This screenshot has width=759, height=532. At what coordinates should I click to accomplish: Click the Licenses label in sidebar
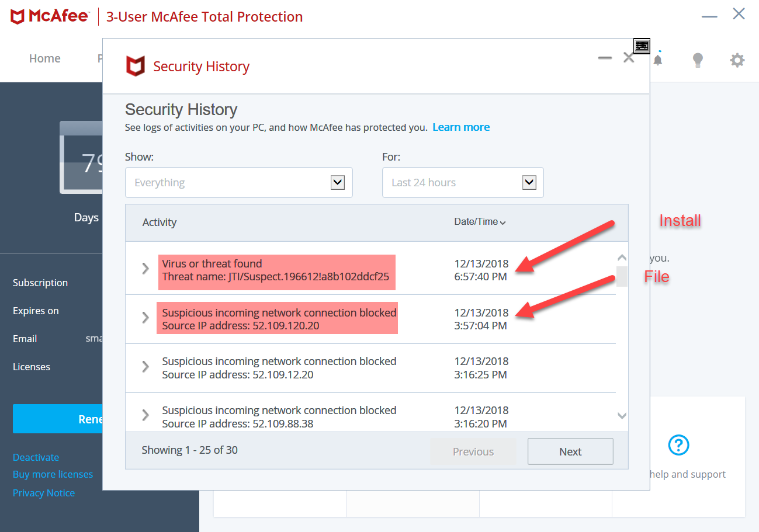32,367
